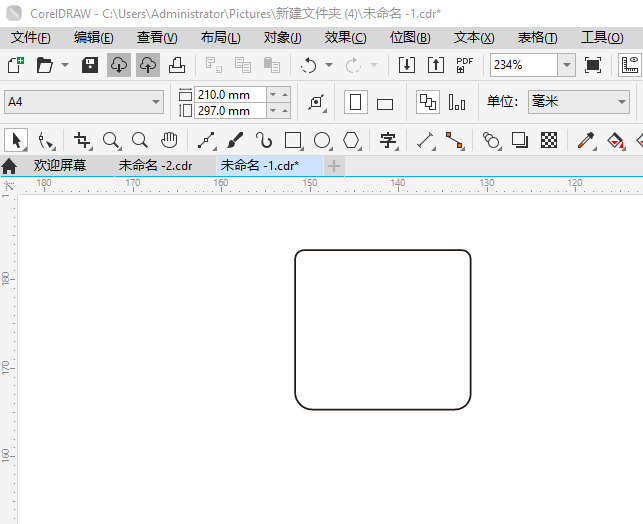Open the zoom level dropdown arrow

click(x=567, y=65)
